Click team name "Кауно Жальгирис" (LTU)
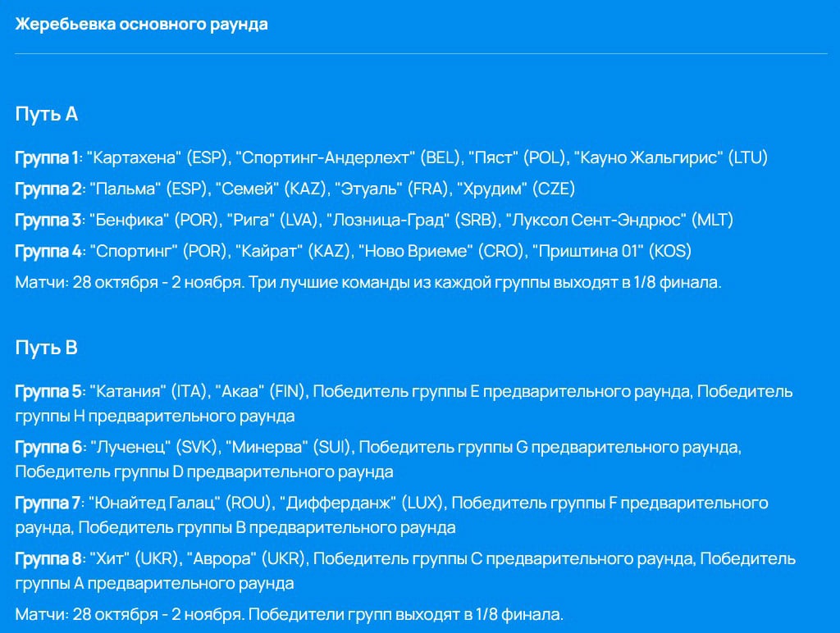This screenshot has width=840, height=633. coord(648,157)
